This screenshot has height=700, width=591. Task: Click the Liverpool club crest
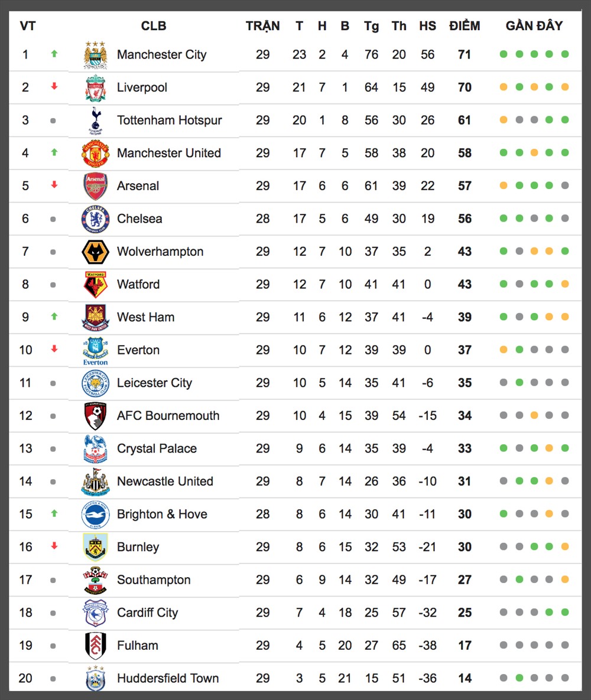(x=96, y=88)
